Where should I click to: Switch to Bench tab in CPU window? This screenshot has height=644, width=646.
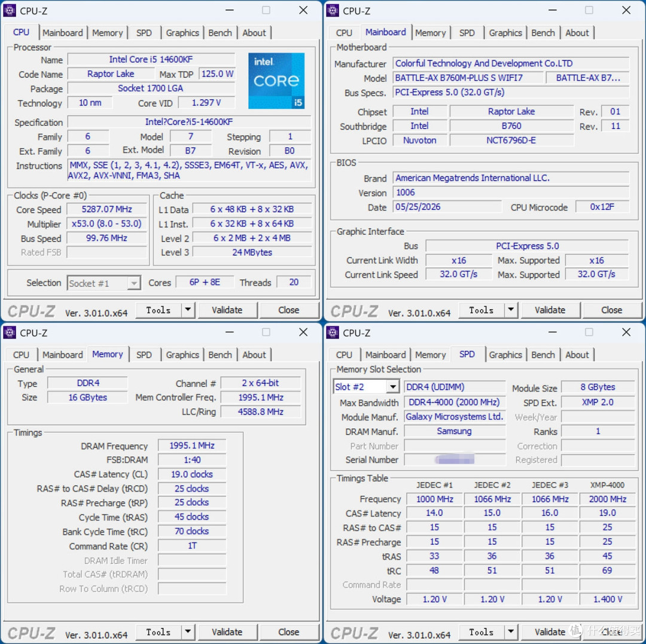(220, 32)
